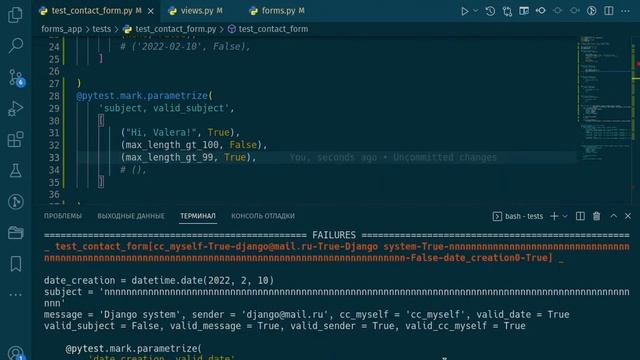Go to previous change commit icon
The image size is (640, 360).
click(541, 11)
